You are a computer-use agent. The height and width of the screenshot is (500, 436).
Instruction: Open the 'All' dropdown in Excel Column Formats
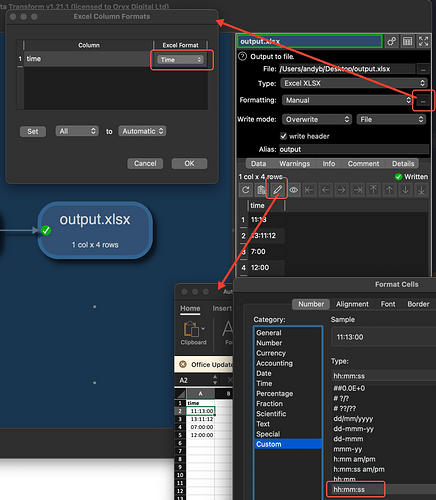(77, 131)
